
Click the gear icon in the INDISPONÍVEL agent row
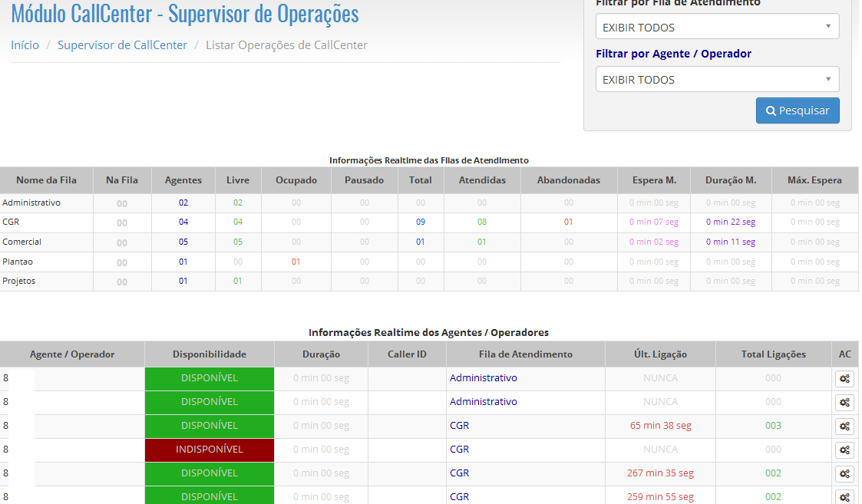(844, 450)
